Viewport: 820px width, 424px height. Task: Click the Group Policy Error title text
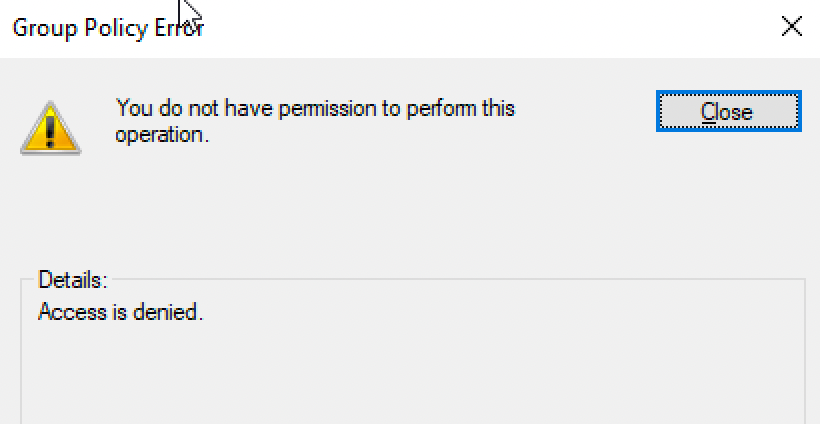tap(108, 28)
